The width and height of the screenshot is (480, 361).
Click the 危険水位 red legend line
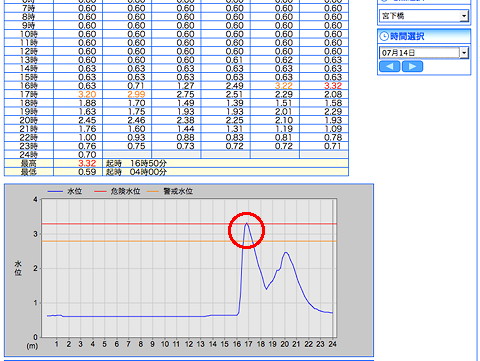[x=100, y=191]
